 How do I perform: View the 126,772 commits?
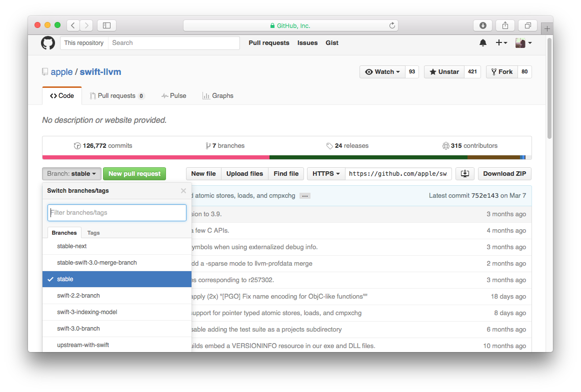[x=103, y=146]
